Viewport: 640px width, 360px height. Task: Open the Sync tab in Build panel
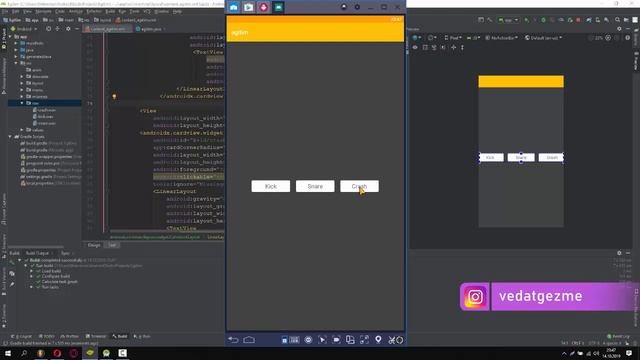coord(65,253)
